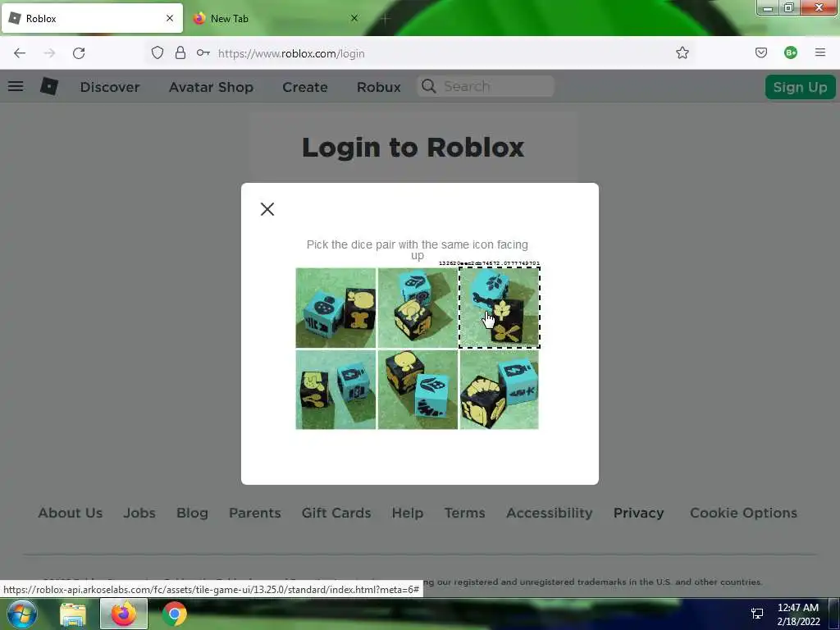The image size is (840, 630).
Task: Open Discover in Roblox navigation
Action: coord(110,87)
